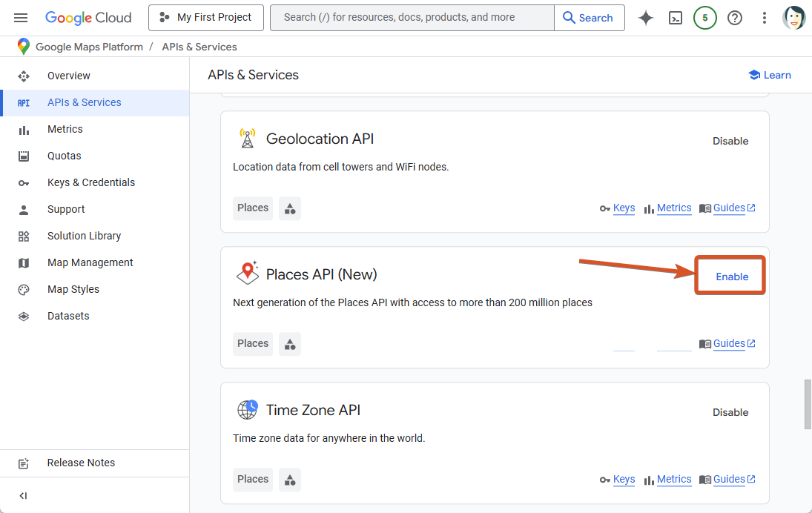Open Datasets in the sidebar
Image resolution: width=812 pixels, height=513 pixels.
(x=95, y=316)
